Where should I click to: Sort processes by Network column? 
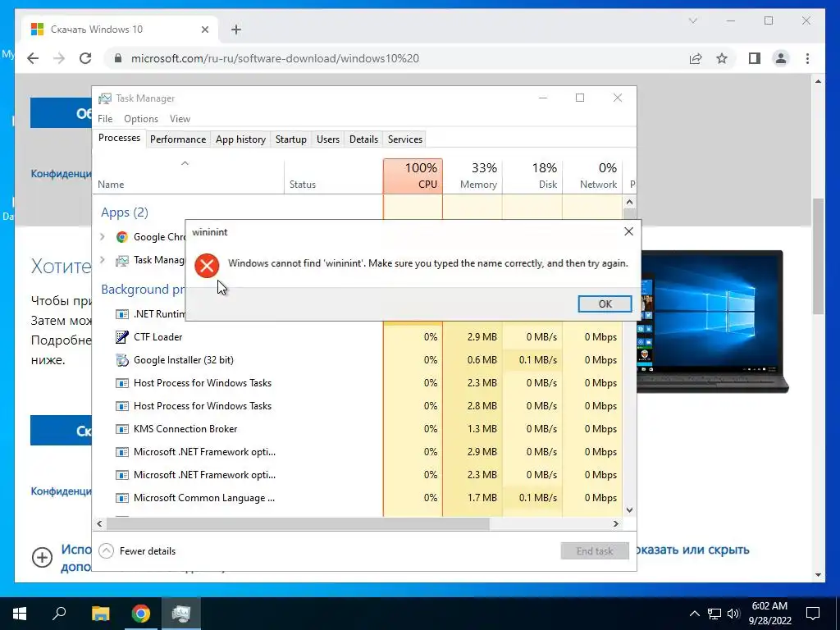click(592, 176)
